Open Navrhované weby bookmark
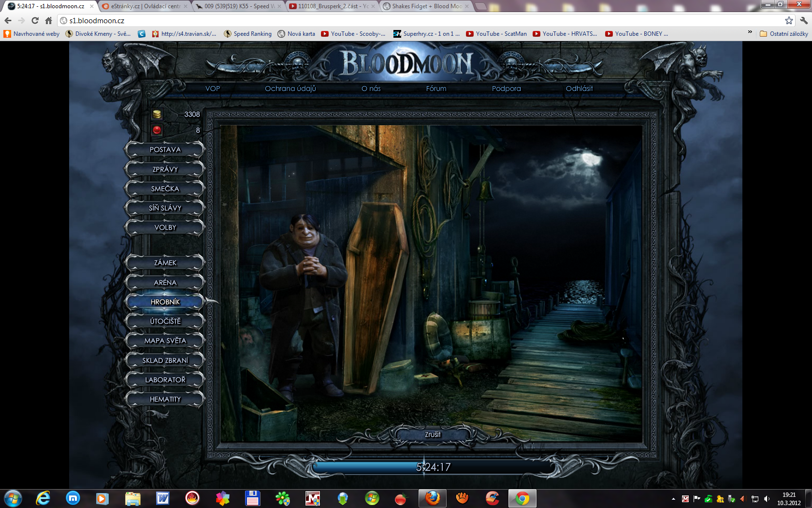812x508 pixels. (32, 33)
